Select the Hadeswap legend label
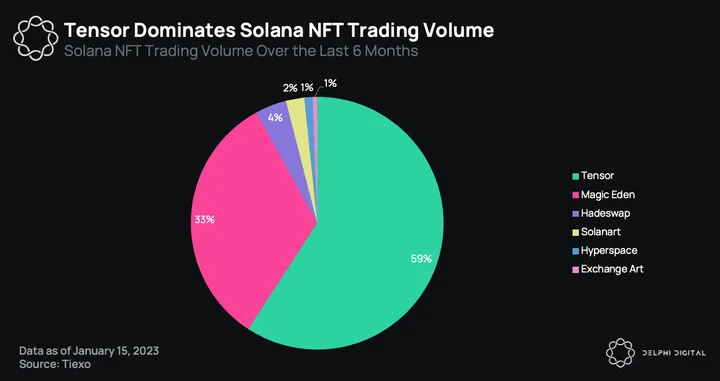 coord(605,213)
